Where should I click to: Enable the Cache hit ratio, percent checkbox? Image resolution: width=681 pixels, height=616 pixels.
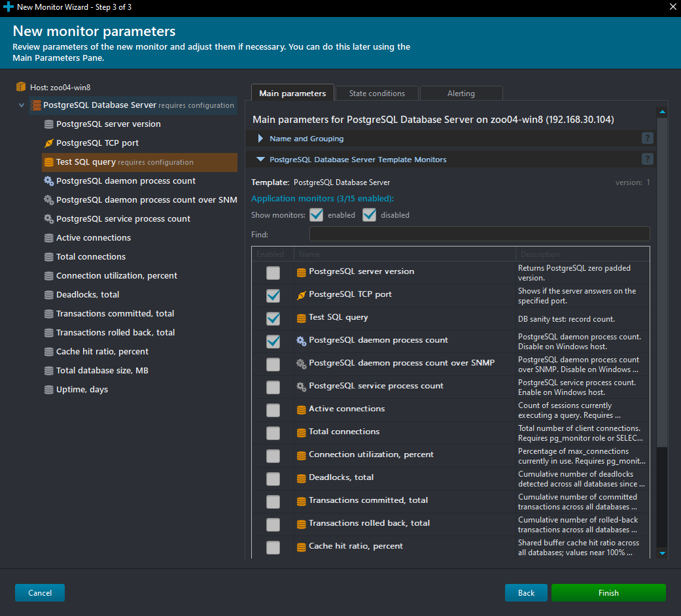tap(273, 547)
